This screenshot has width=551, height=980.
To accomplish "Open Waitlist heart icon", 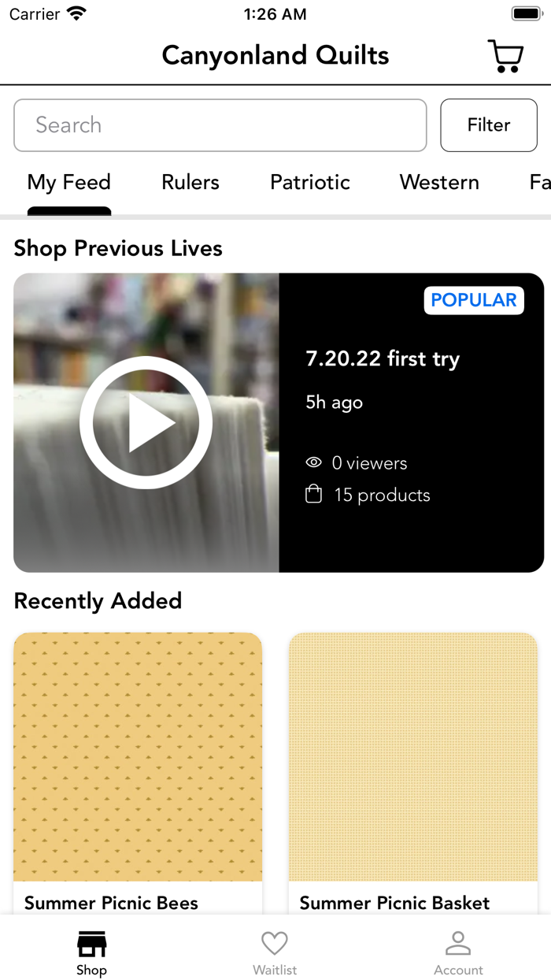I will 275,944.
